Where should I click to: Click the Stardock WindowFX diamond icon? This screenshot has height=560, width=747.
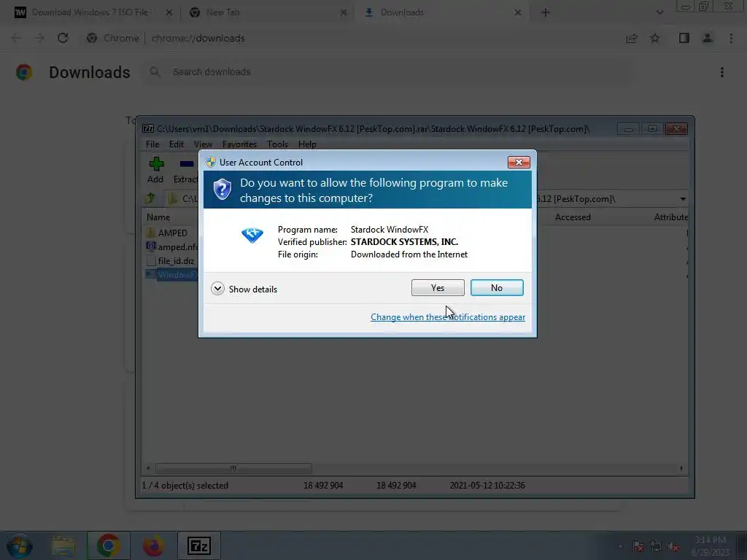[x=252, y=236]
